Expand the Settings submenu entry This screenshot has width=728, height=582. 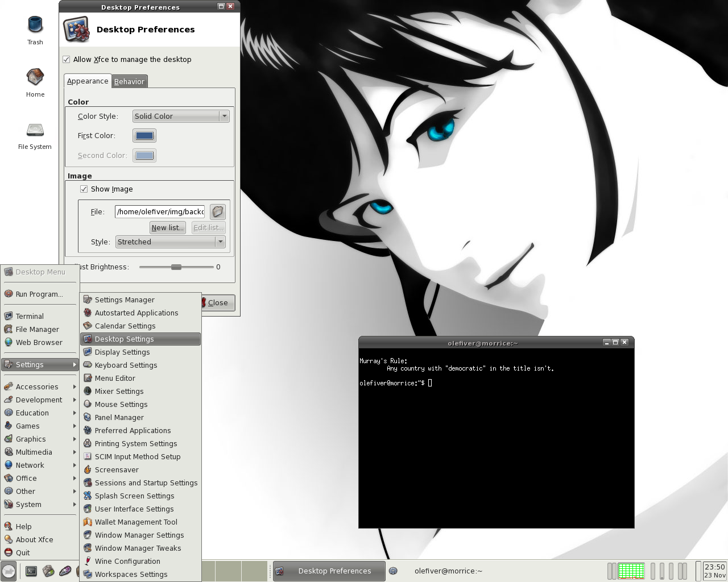(x=40, y=364)
